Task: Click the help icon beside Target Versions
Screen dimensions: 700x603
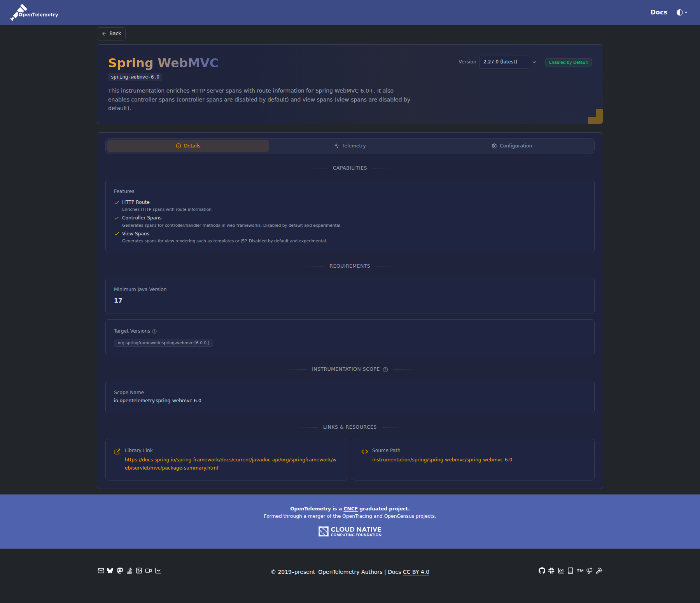Action: tap(154, 331)
